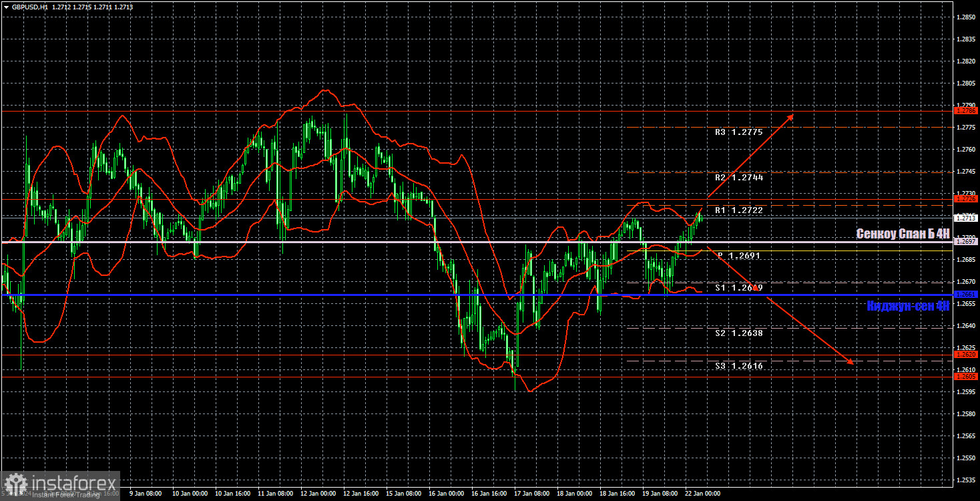Click the R2 1.2744 pivot label
980x501 pixels.
738,178
